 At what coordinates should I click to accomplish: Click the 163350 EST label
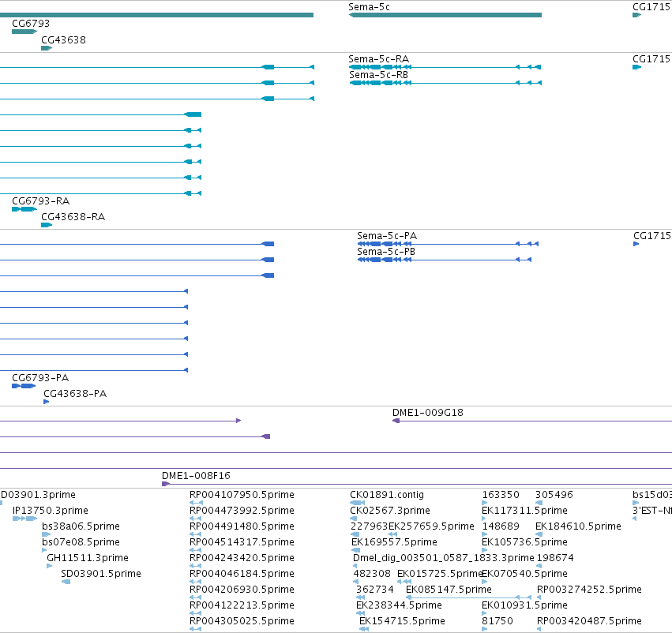click(501, 495)
